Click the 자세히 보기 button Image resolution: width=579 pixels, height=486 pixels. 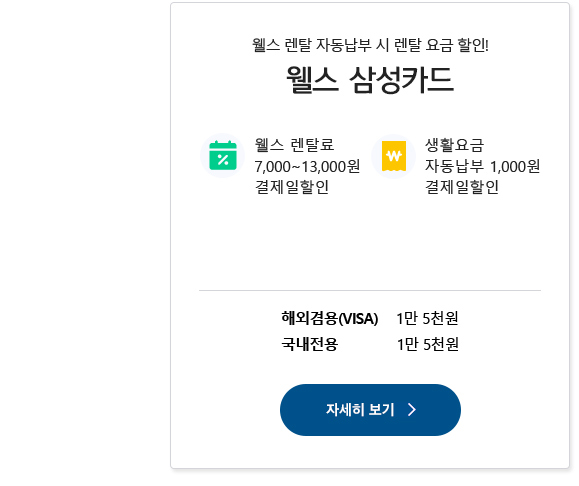[x=370, y=410]
